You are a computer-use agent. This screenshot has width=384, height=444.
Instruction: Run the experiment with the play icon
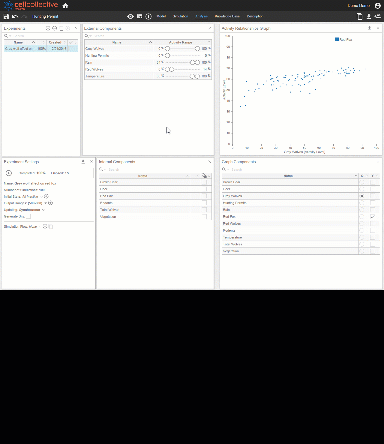pos(9,173)
